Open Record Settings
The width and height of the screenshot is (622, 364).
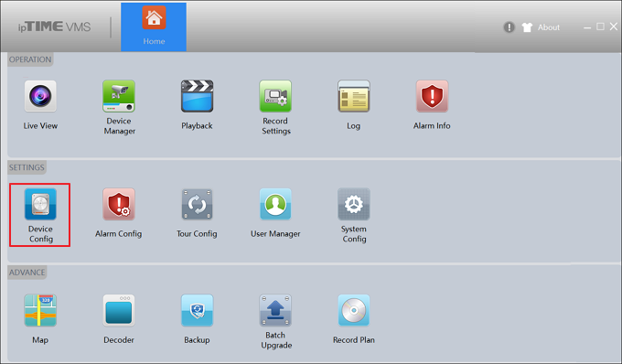click(x=275, y=96)
